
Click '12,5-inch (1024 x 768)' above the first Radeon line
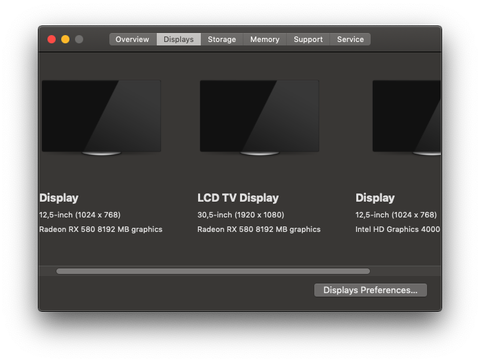click(x=80, y=215)
